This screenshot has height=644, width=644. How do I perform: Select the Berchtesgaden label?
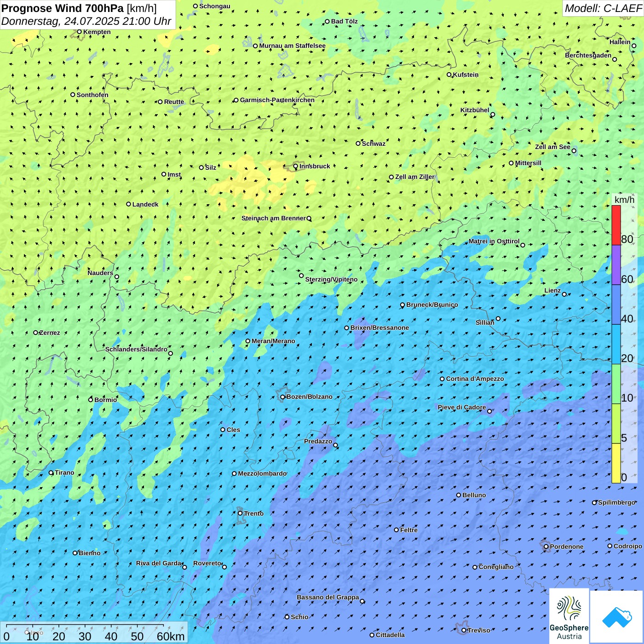coord(588,55)
